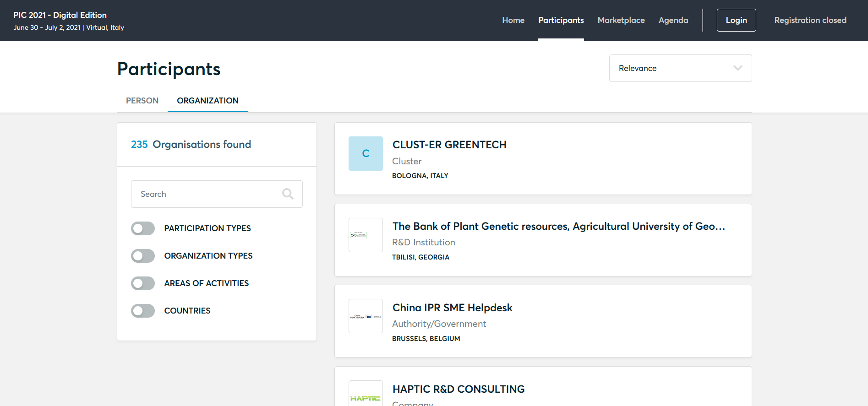
Task: Open the CLUST-ER GREENTECH logo tile
Action: [366, 153]
